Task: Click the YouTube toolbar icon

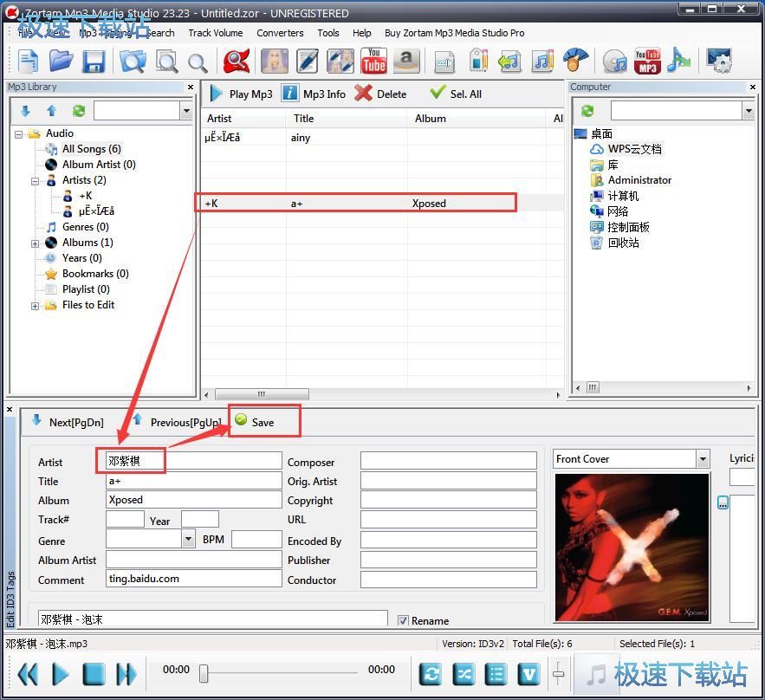Action: click(373, 61)
